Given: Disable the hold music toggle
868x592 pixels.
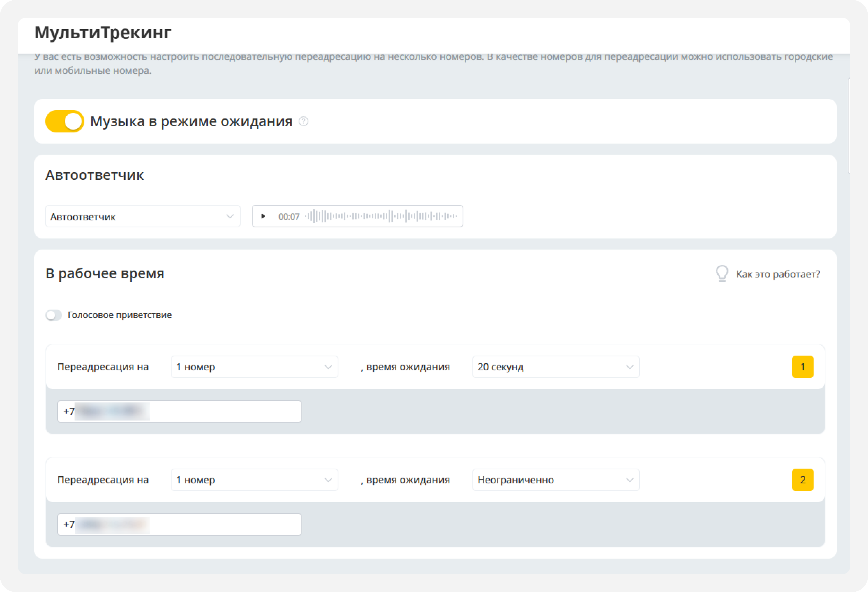Looking at the screenshot, I should [x=64, y=121].
